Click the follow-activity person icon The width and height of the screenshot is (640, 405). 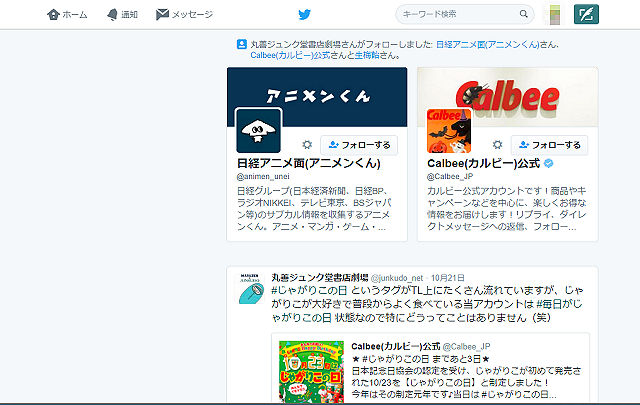coord(242,44)
